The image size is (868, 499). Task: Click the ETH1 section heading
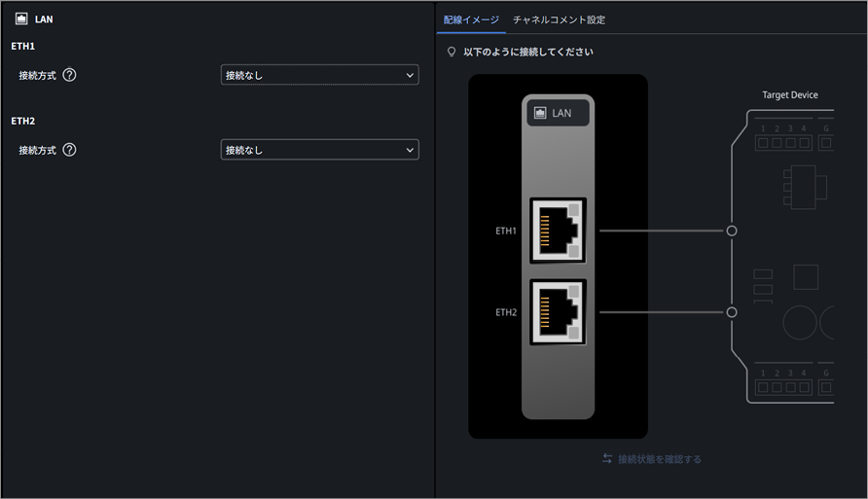(22, 46)
